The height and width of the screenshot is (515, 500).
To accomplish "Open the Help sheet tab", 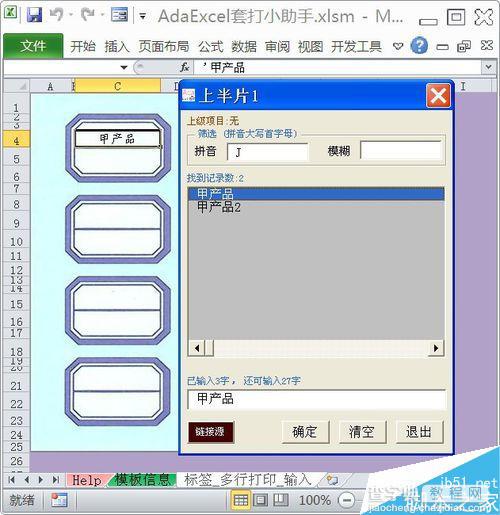I will tap(87, 480).
